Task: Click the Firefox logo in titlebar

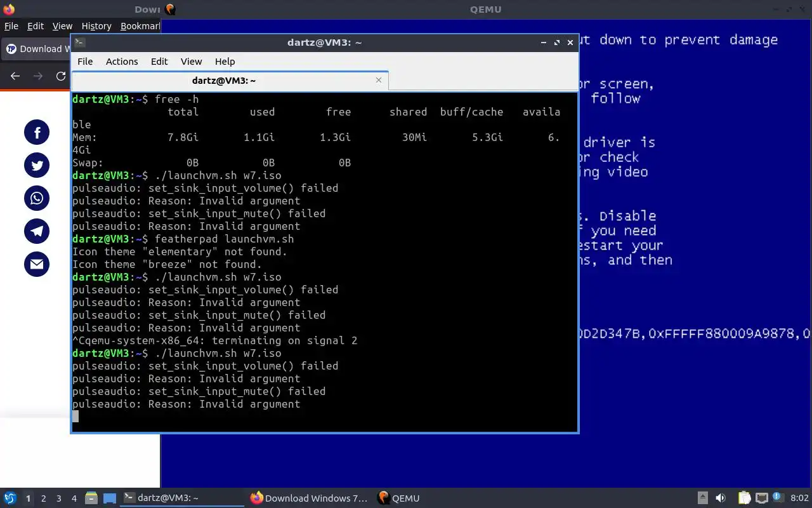Action: pyautogui.click(x=9, y=10)
